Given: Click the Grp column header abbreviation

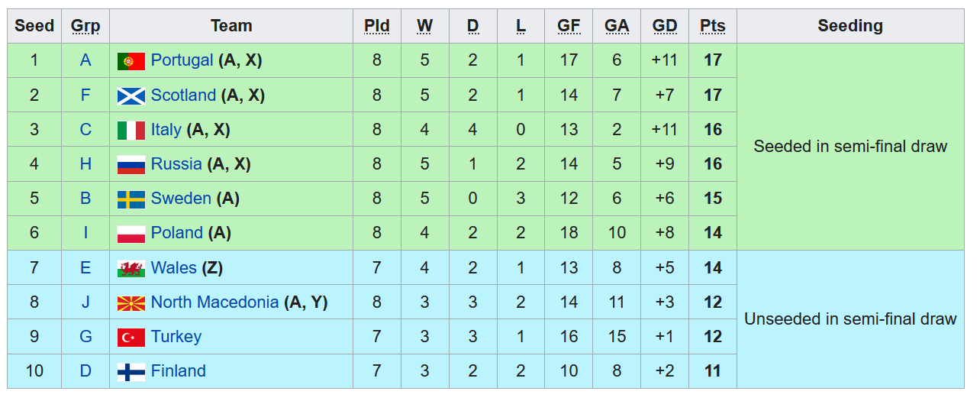Looking at the screenshot, I should point(85,26).
